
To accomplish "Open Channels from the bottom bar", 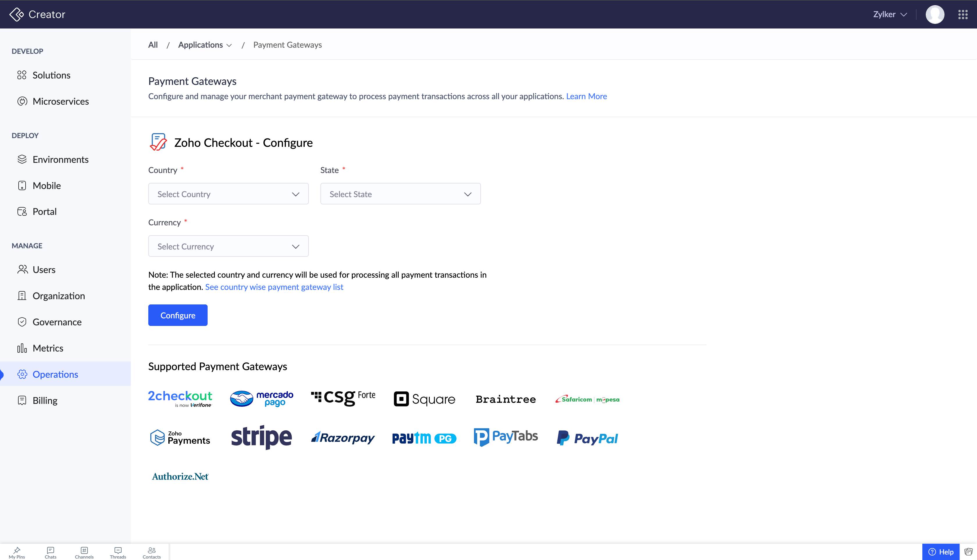I will tap(84, 552).
